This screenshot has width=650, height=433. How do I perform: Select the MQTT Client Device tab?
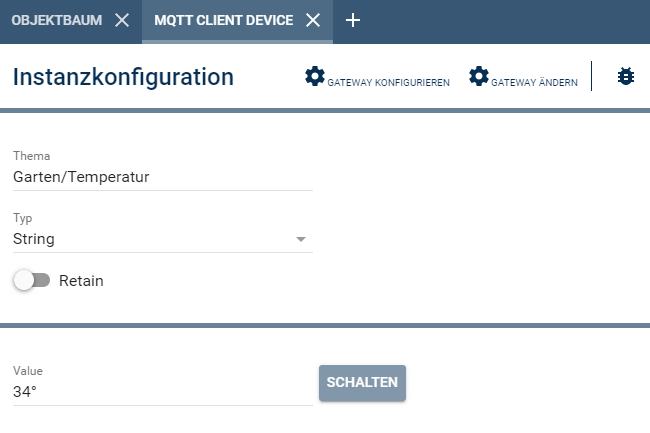(223, 20)
